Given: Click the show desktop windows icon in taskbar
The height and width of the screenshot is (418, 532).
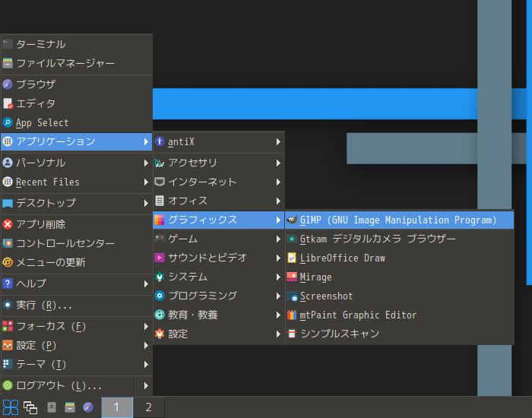Looking at the screenshot, I should (x=30, y=407).
